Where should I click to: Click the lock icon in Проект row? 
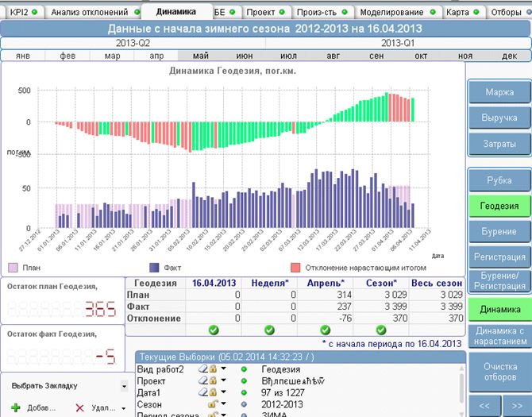[212, 380]
